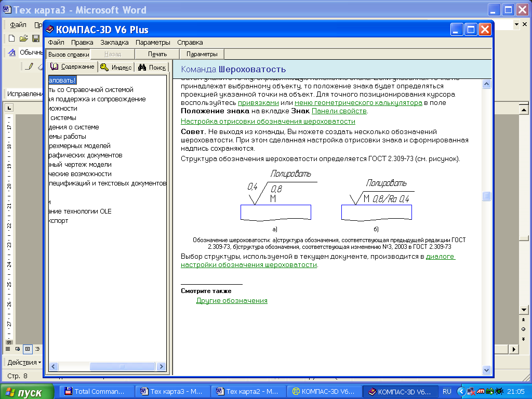Image resolution: width=532 pixels, height=399 pixels.
Task: Click the tab selector at Word's ruler corner
Action: pyautogui.click(x=9, y=108)
